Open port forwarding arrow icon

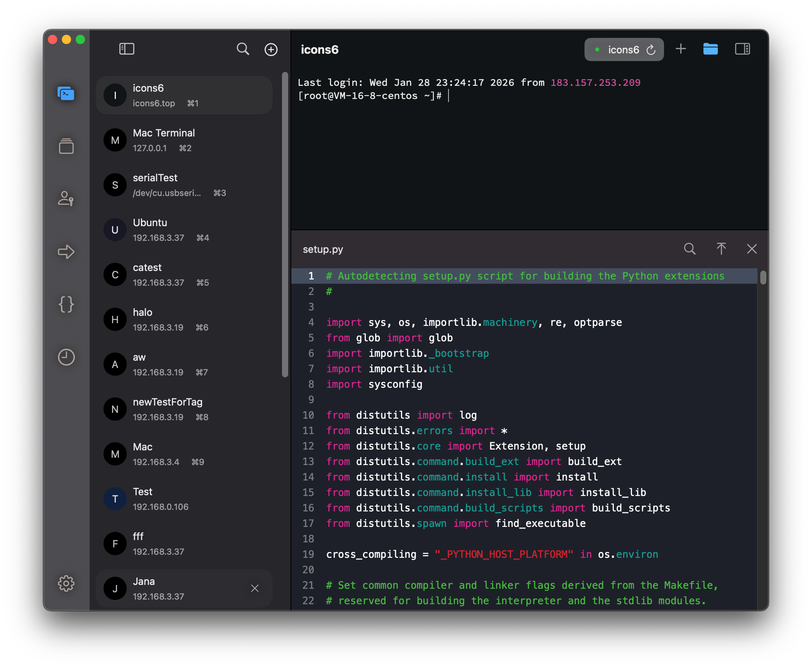66,252
